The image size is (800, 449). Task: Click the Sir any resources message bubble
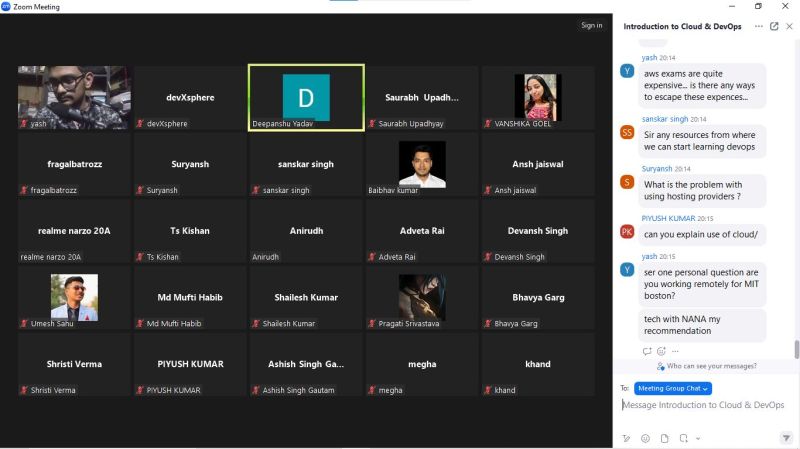(x=702, y=141)
